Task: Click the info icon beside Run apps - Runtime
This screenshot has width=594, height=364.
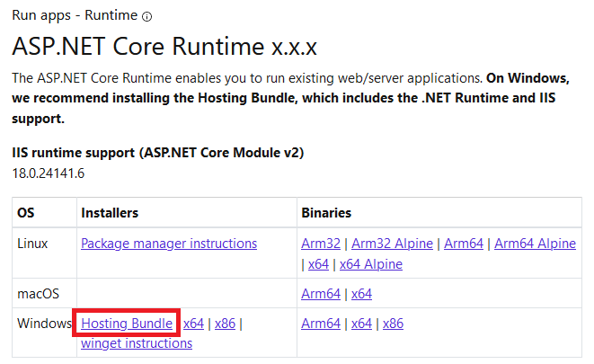Action: 147,16
